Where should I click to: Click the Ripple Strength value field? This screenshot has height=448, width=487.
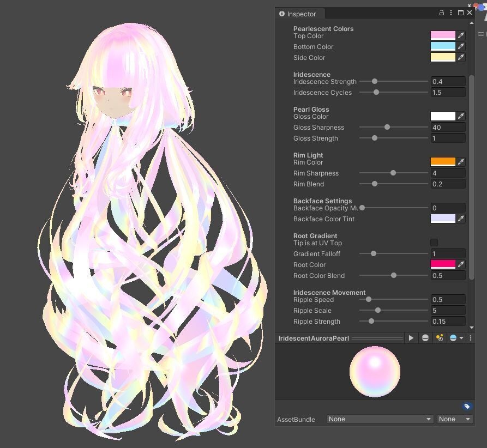448,321
